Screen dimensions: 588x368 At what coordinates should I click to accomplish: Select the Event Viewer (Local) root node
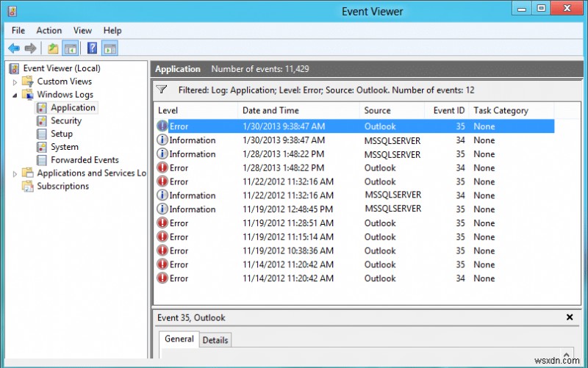point(62,68)
